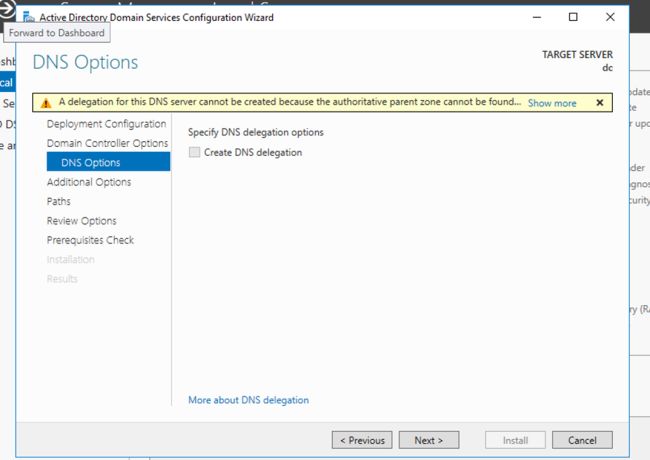
Task: Click the forward arrow icon in Server Manager
Action: (x=7, y=10)
